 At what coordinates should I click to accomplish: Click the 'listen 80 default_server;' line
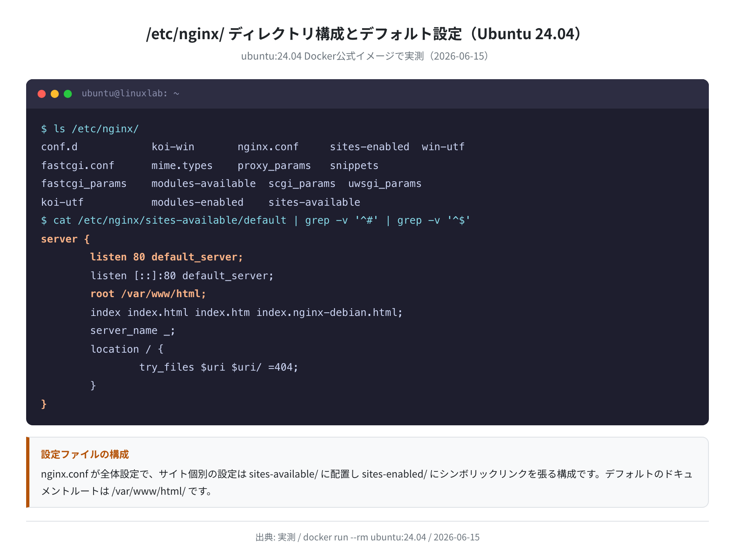[x=167, y=257]
